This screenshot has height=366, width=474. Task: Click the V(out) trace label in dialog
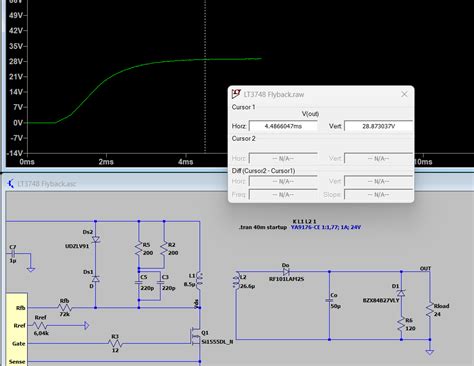coord(310,114)
